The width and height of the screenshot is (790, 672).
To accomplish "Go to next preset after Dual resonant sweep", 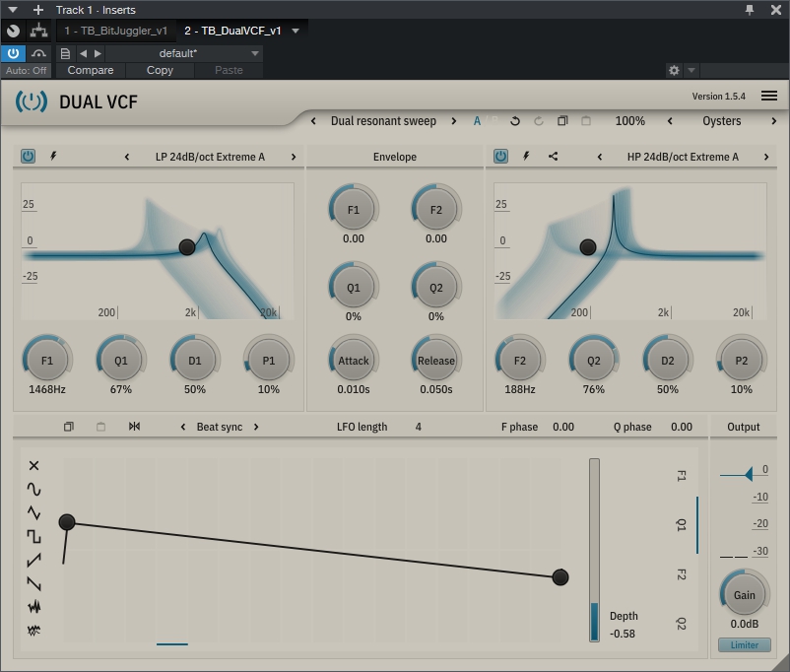I will tap(454, 121).
